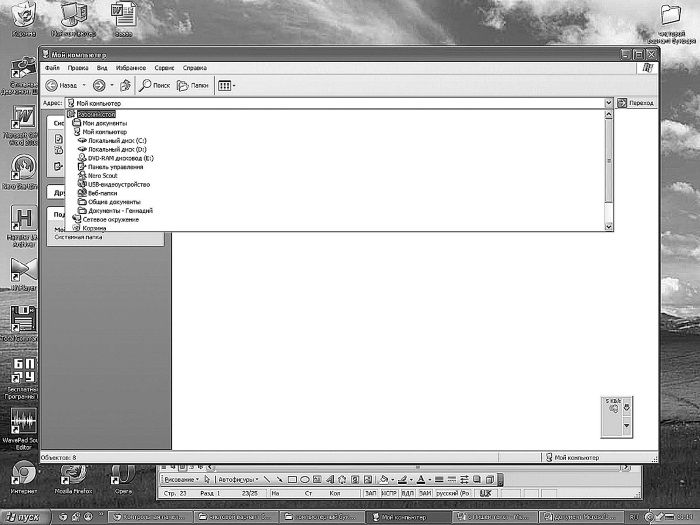The width and height of the screenshot is (700, 525).
Task: Click the address list scrollbar down arrow
Action: [608, 227]
